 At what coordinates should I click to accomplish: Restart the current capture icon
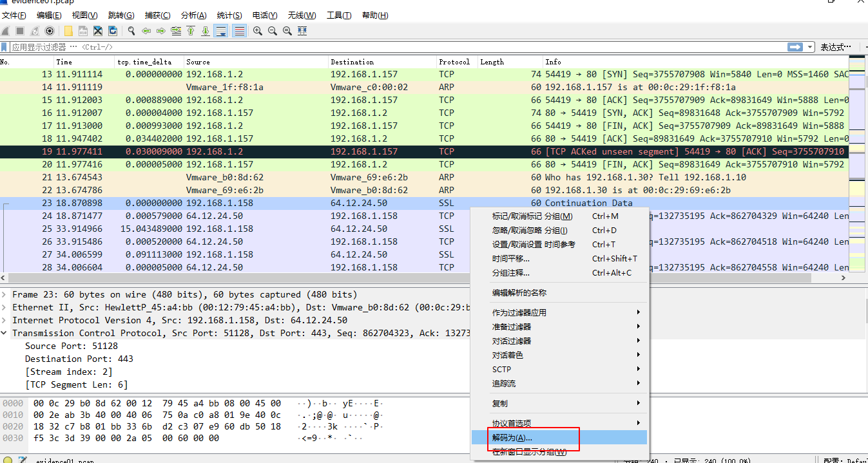[x=35, y=31]
